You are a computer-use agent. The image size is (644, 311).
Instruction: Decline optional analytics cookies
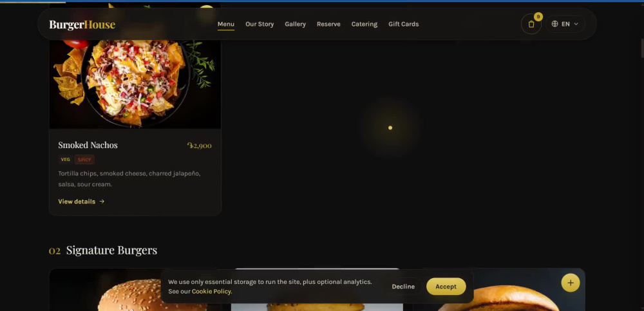(403, 287)
